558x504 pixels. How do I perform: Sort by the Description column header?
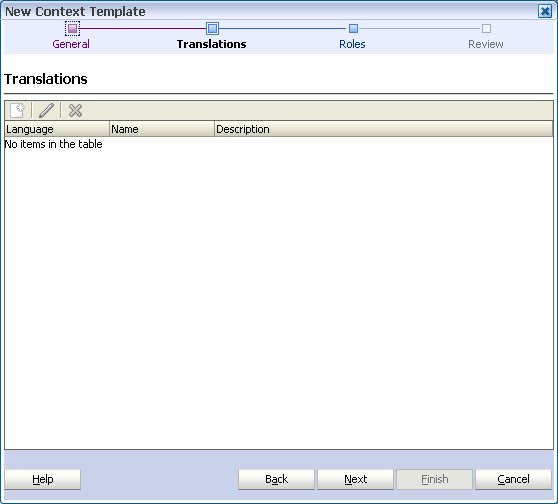pos(384,129)
